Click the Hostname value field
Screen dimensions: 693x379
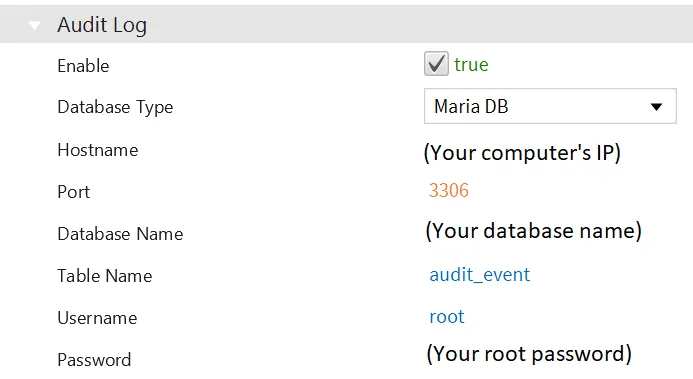[522, 153]
